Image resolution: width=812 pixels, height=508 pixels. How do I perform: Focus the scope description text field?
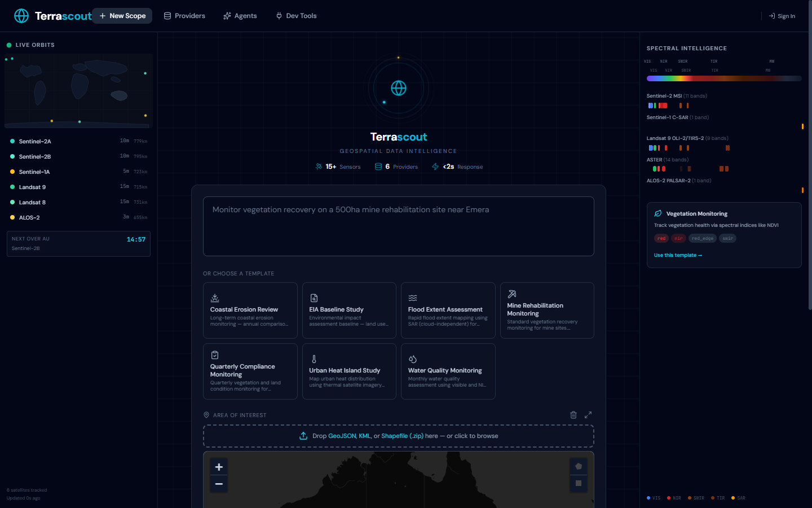(399, 226)
